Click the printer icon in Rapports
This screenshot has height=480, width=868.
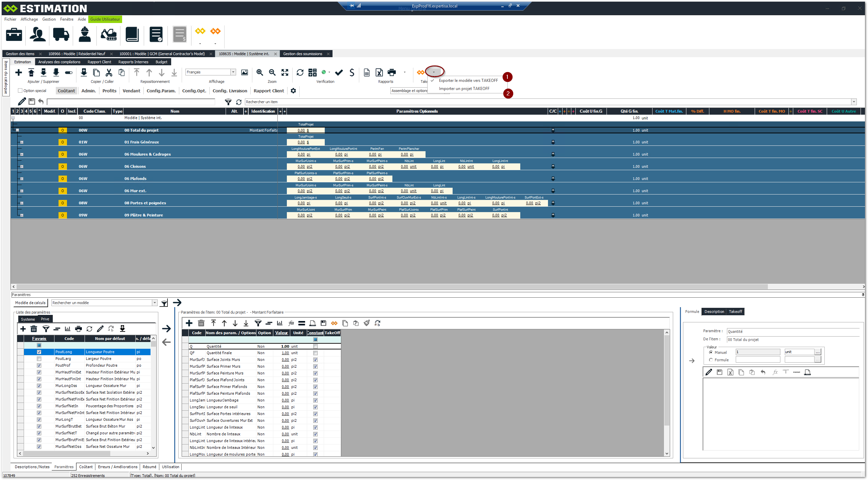click(x=392, y=72)
